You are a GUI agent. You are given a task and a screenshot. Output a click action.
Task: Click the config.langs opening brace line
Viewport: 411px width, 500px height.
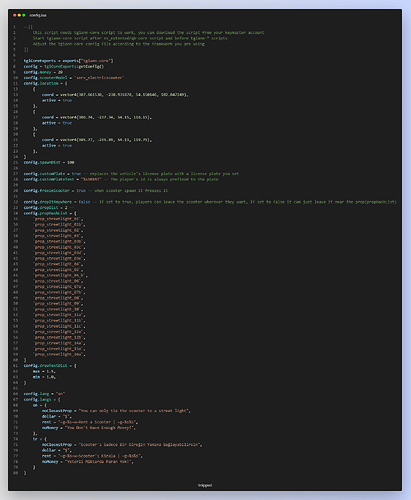[42, 399]
